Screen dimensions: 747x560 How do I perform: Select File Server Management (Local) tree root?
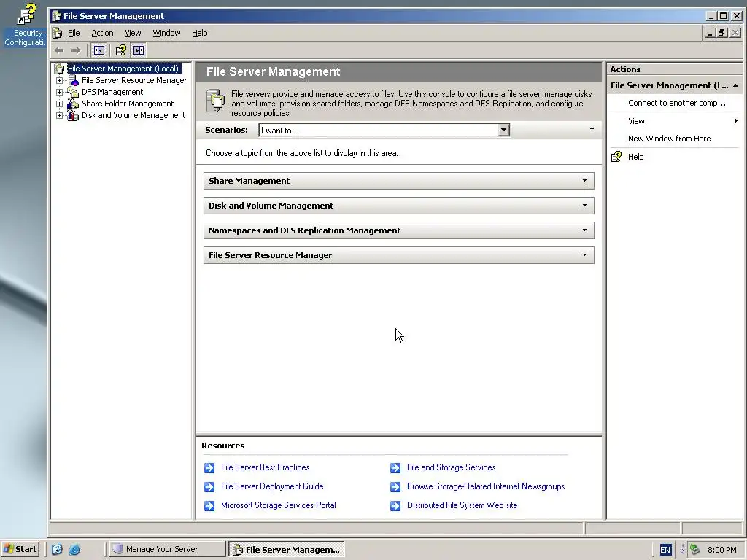point(123,69)
